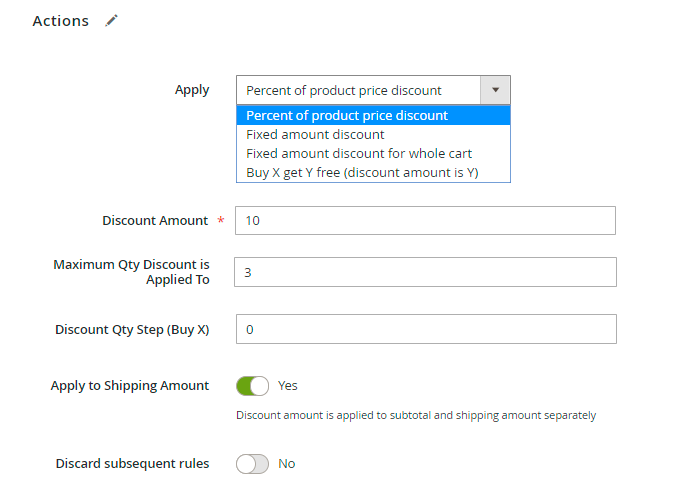This screenshot has width=684, height=498.
Task: Click the dropdown arrow of the Apply select
Action: 495,90
